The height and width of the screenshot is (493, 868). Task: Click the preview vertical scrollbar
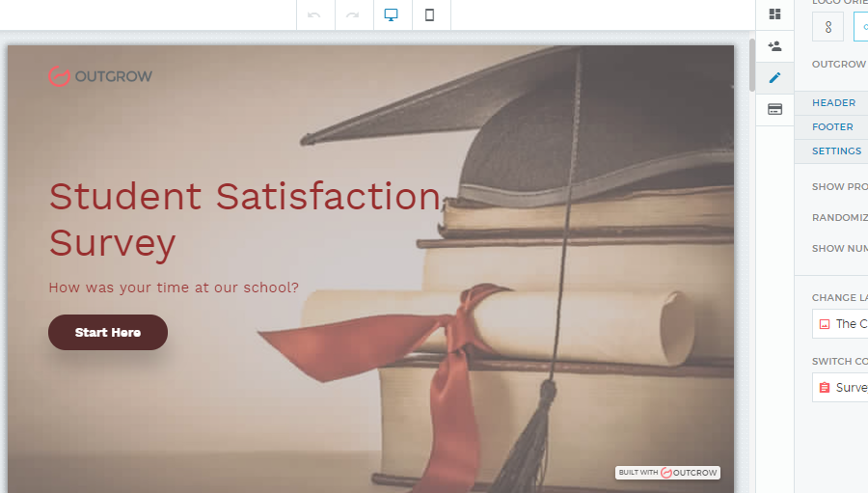click(752, 66)
